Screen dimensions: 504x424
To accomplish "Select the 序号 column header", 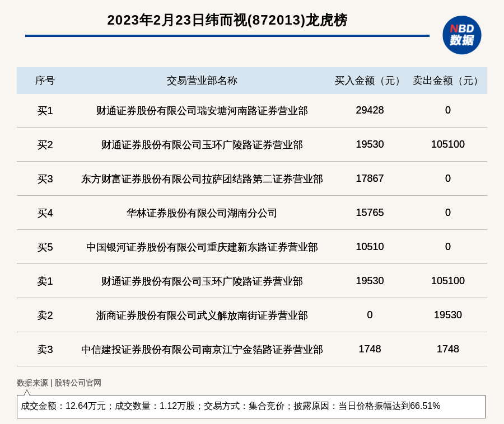I will (45, 81).
